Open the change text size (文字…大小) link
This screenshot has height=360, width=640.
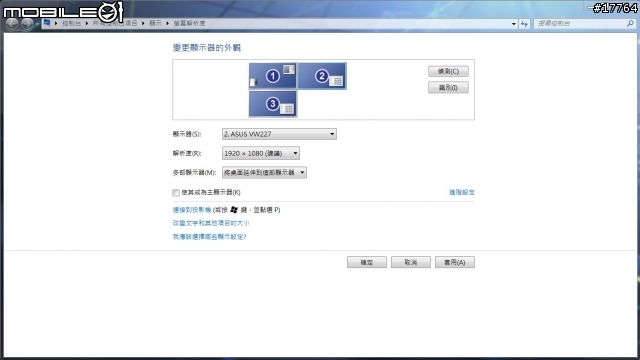tap(211, 223)
